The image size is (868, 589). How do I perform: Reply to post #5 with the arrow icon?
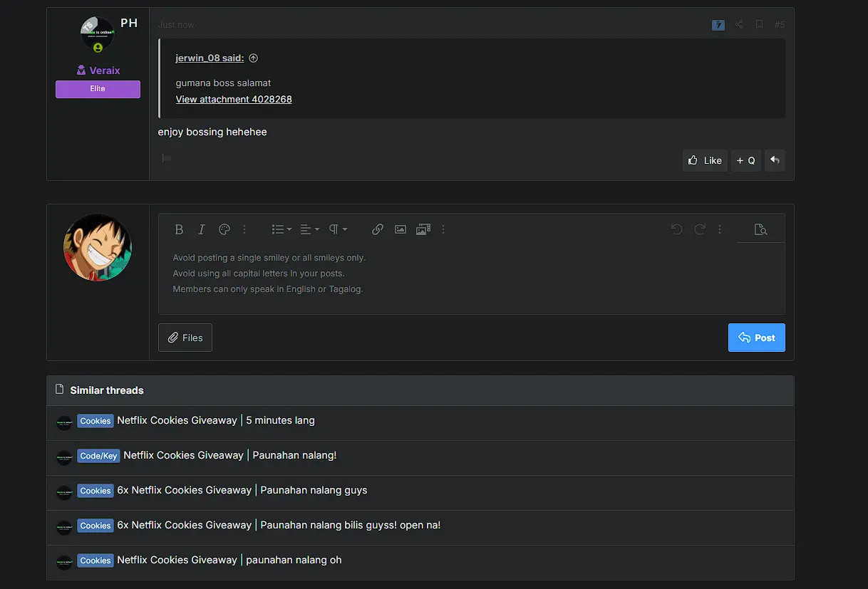(775, 160)
